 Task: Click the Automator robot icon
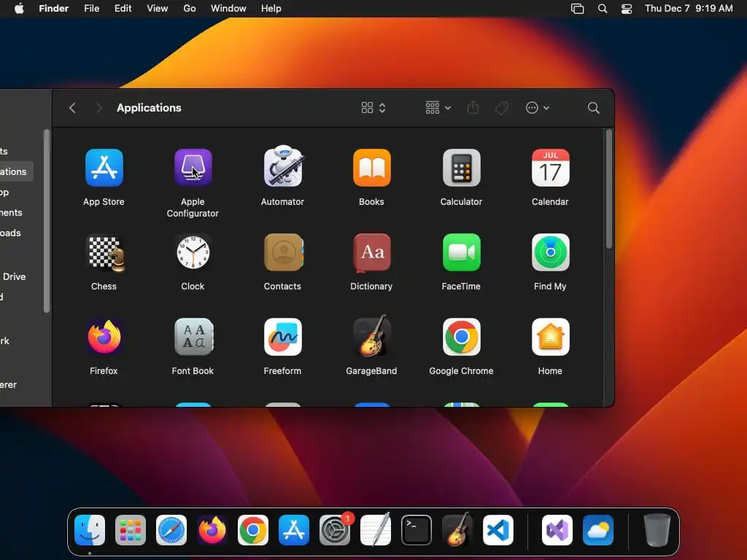click(x=283, y=166)
